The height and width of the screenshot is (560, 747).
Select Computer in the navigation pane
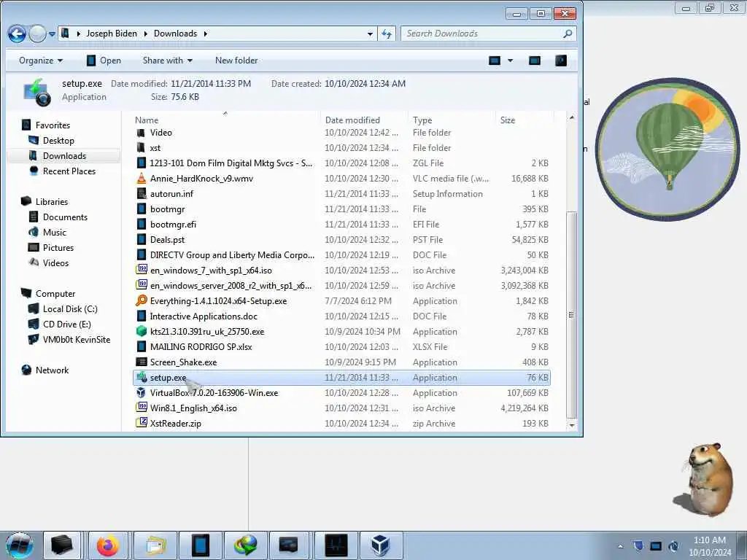click(55, 294)
